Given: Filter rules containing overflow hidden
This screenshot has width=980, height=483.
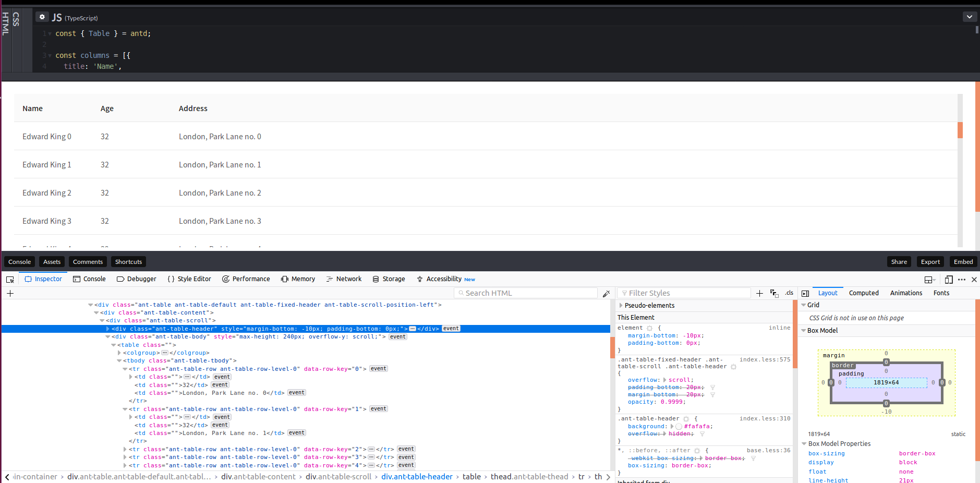Looking at the screenshot, I should (702, 434).
